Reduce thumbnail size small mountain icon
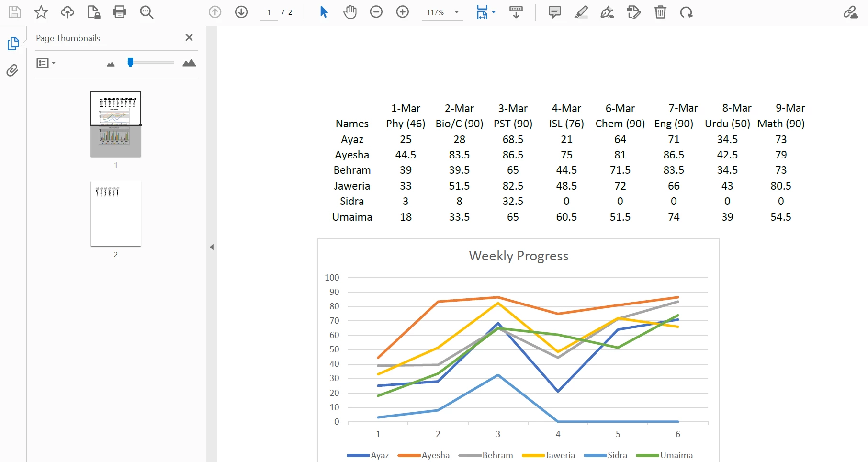The height and width of the screenshot is (462, 868). pyautogui.click(x=111, y=64)
